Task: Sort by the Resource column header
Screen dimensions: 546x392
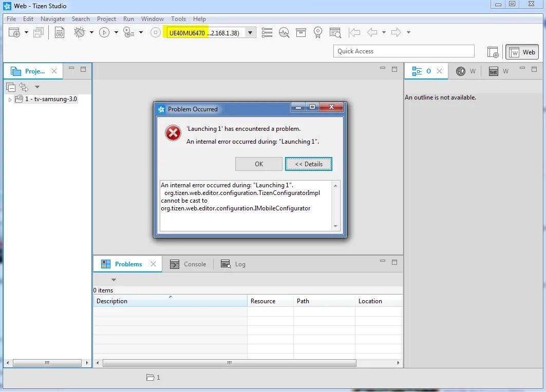Action: click(x=271, y=301)
